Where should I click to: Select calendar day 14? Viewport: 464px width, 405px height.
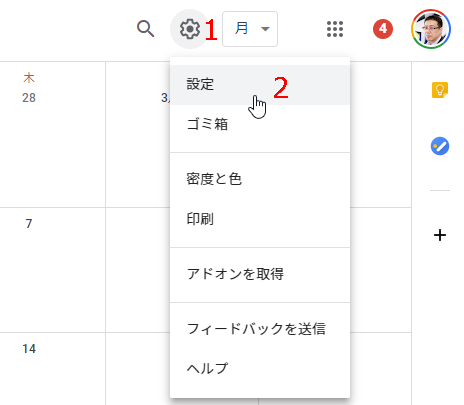(x=29, y=349)
